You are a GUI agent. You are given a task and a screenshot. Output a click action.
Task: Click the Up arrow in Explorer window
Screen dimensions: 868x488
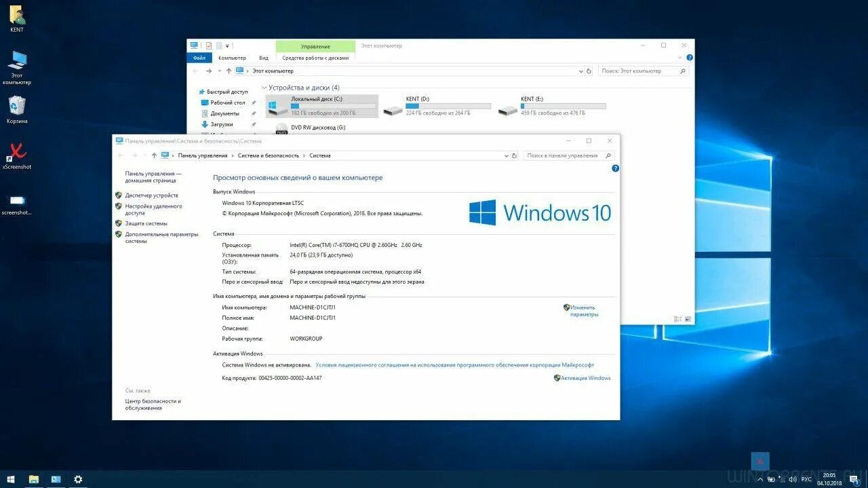(229, 71)
